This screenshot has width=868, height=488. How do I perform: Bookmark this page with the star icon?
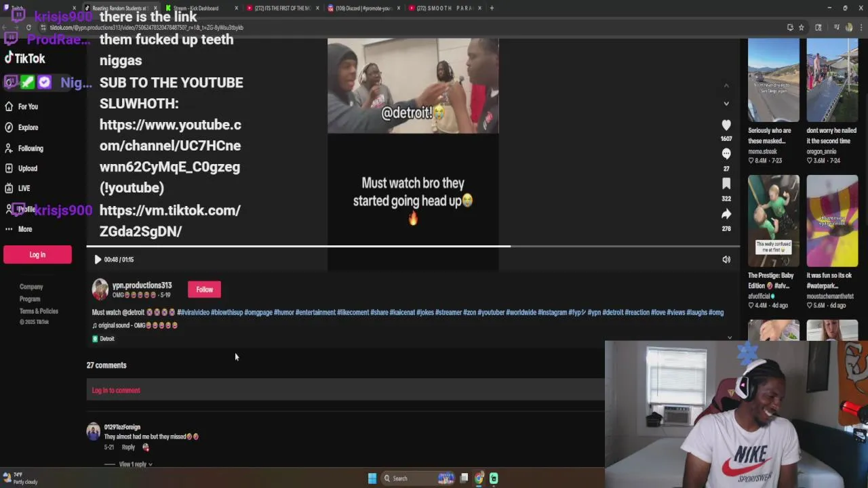[x=801, y=28]
